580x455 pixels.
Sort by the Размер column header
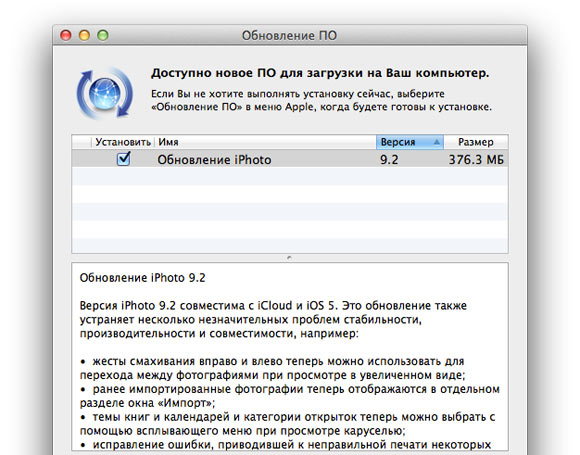(x=476, y=142)
